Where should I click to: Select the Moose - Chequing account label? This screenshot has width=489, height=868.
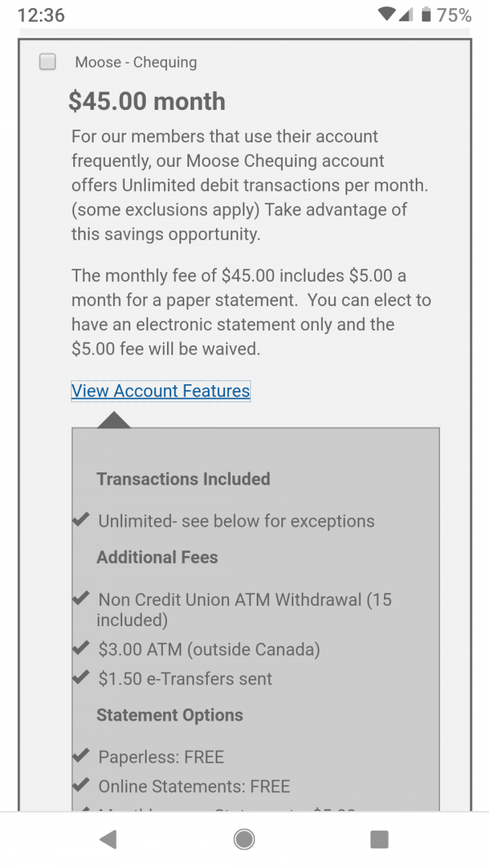136,63
